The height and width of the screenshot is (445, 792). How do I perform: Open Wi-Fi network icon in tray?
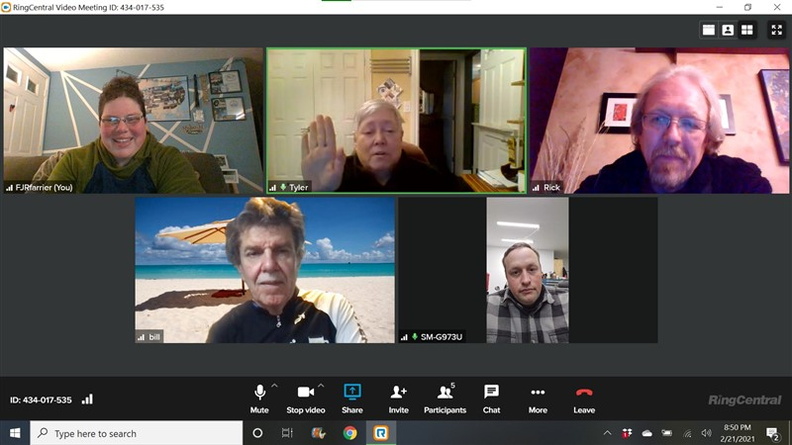tap(687, 433)
